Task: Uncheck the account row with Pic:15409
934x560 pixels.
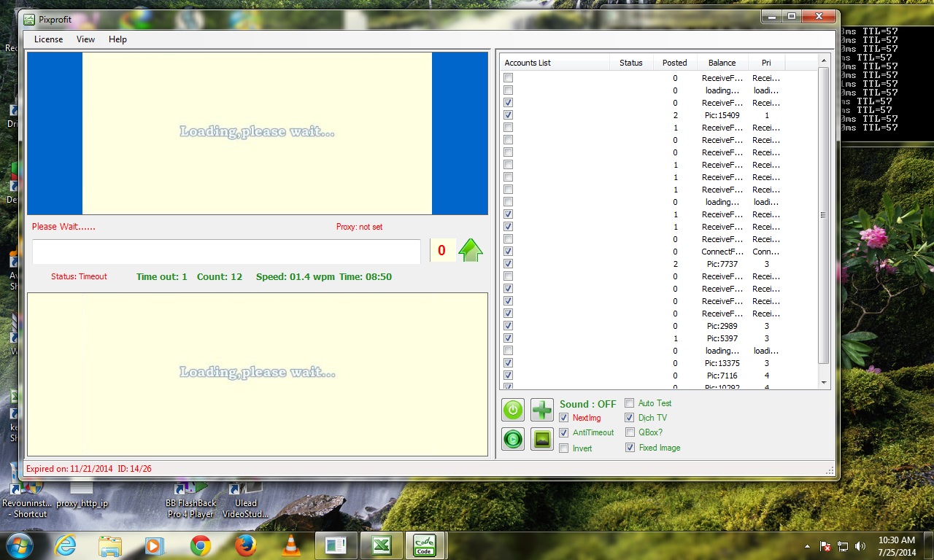Action: (508, 115)
